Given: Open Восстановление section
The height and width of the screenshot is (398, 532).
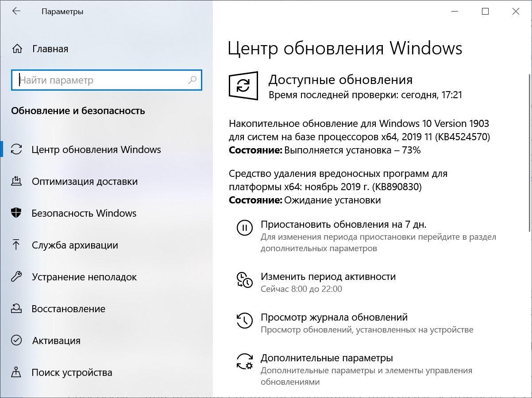Looking at the screenshot, I should [68, 309].
